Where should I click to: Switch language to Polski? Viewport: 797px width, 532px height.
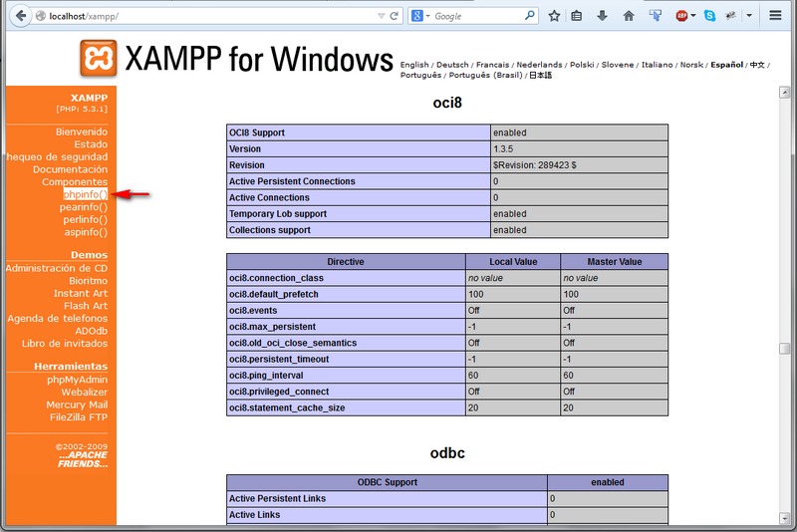[x=582, y=65]
